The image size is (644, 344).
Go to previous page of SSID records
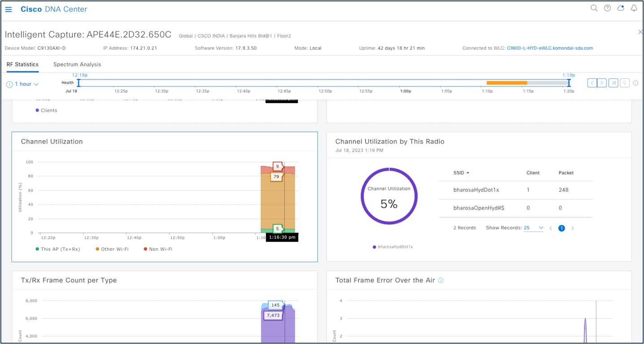coord(551,228)
